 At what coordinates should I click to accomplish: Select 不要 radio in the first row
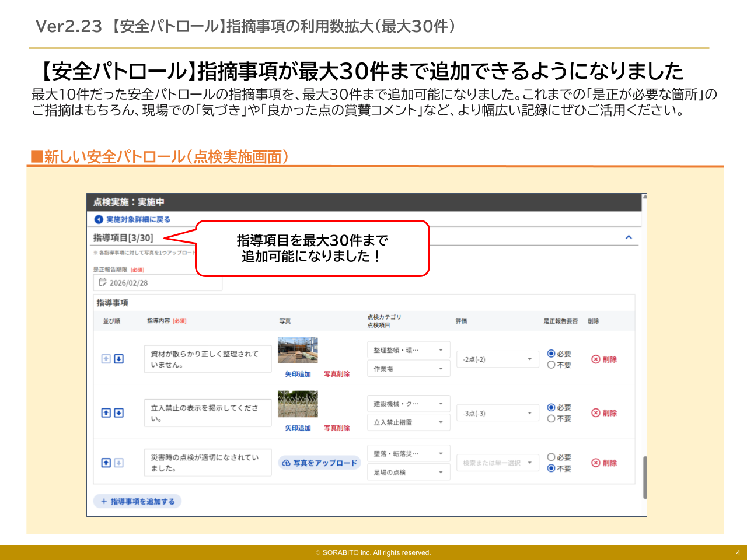coord(551,365)
